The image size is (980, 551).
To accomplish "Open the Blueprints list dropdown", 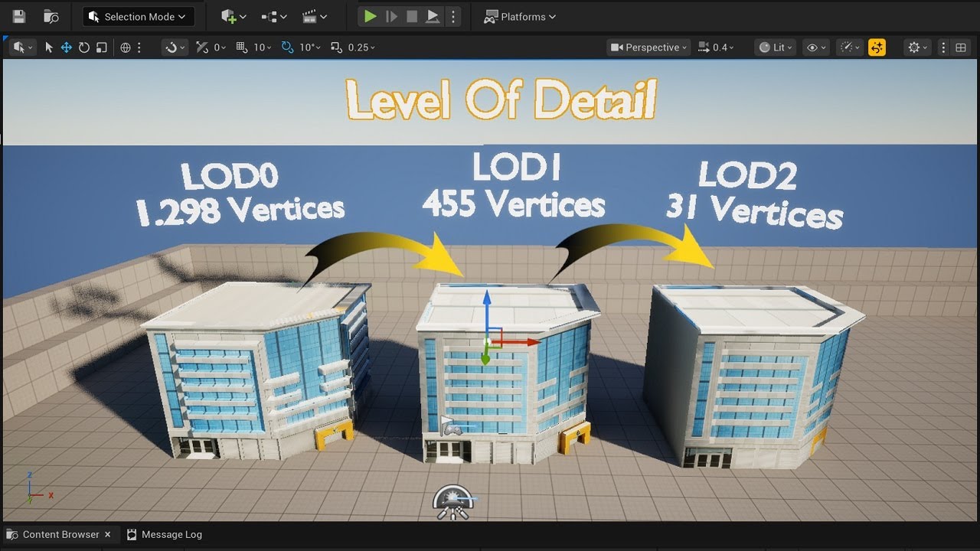I will tap(273, 16).
